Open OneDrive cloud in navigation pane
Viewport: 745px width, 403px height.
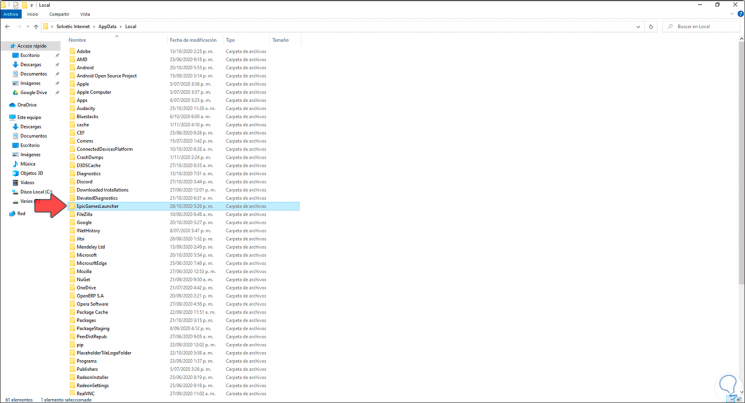pyautogui.click(x=12, y=105)
